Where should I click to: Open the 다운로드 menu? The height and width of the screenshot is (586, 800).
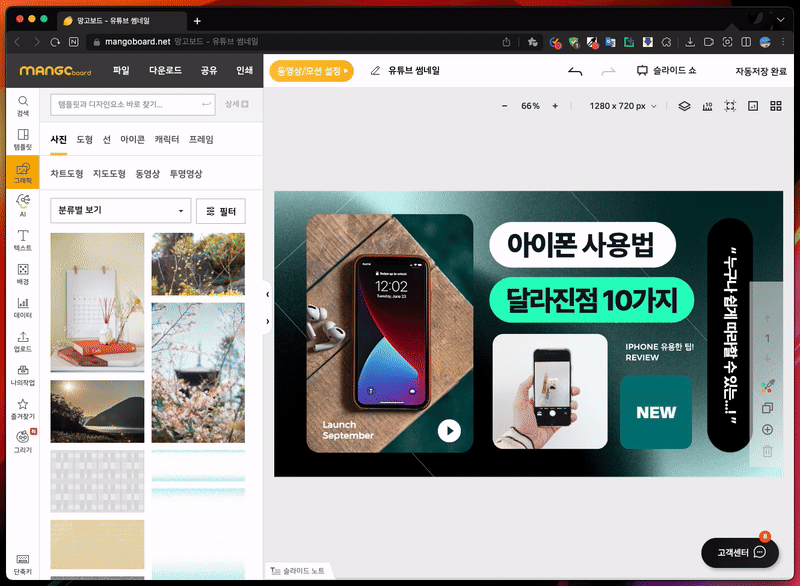click(x=165, y=70)
